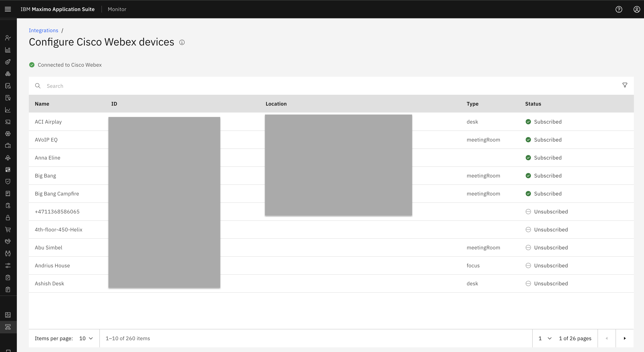The image size is (644, 352).
Task: Click the IBM Maximo Application Suite title
Action: pos(57,9)
